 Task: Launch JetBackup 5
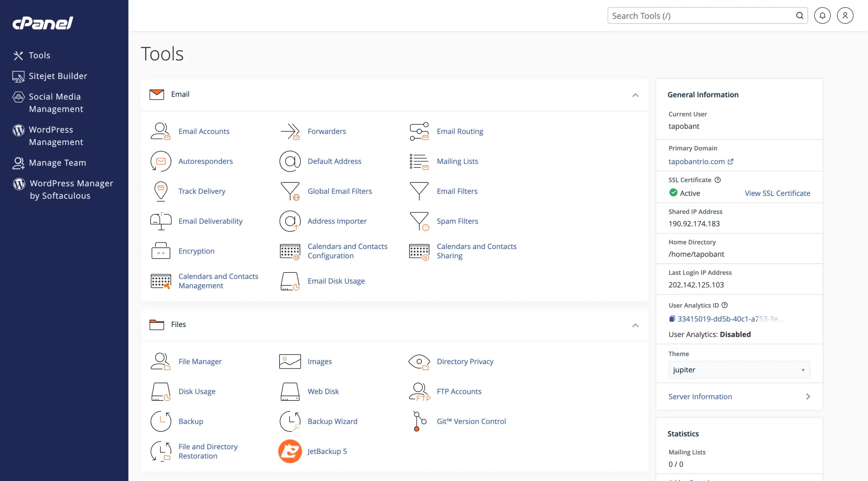327,451
